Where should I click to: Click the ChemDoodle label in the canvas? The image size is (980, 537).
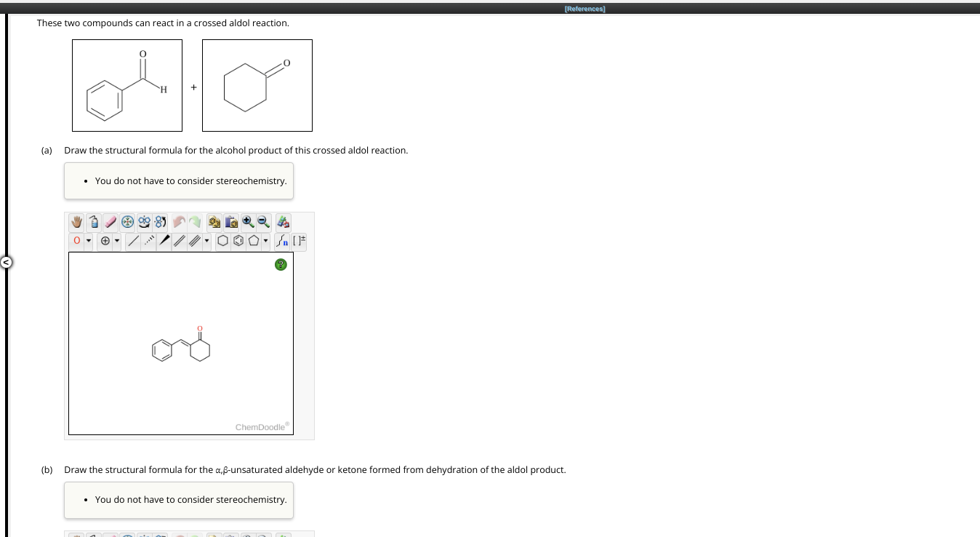[x=261, y=427]
